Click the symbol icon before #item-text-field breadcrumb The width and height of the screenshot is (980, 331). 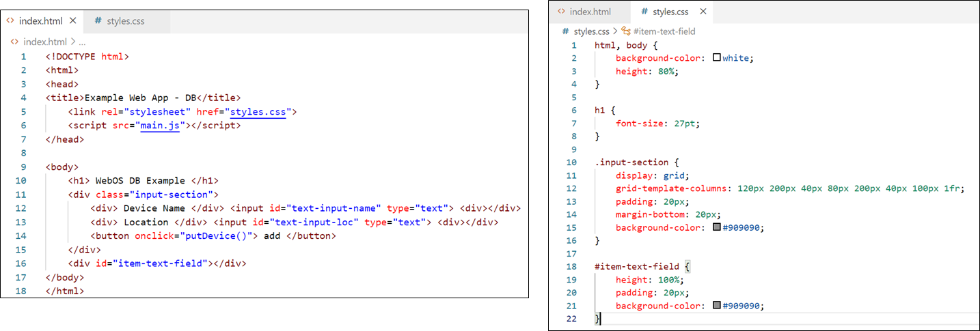click(625, 31)
